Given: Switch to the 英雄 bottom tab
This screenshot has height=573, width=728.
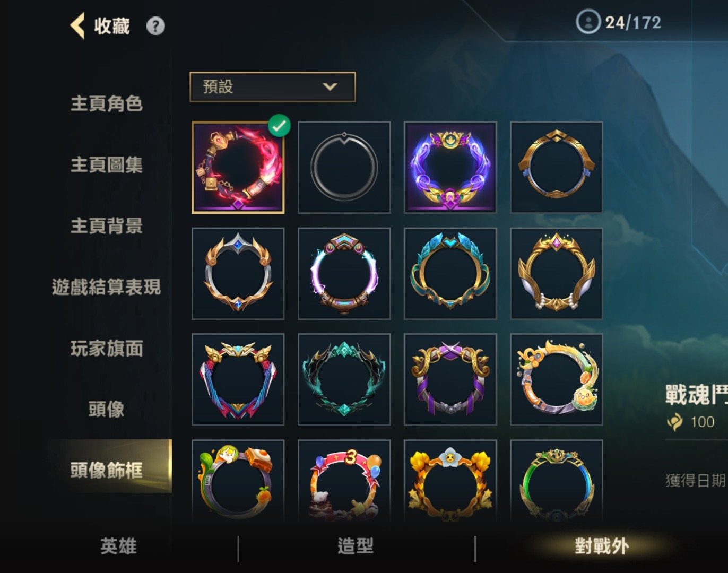Looking at the screenshot, I should [119, 546].
